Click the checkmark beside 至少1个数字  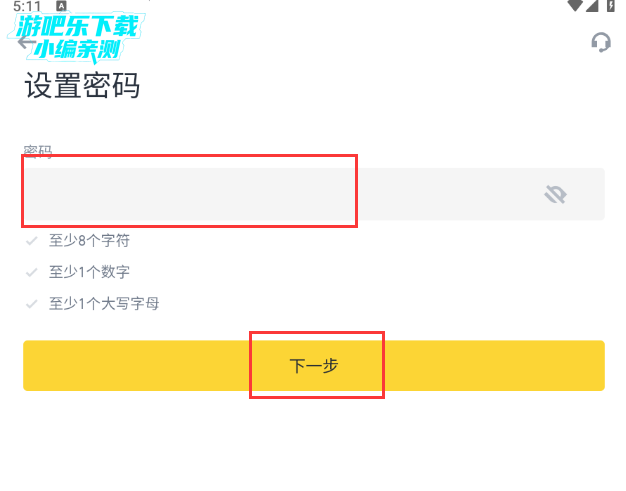point(32,273)
